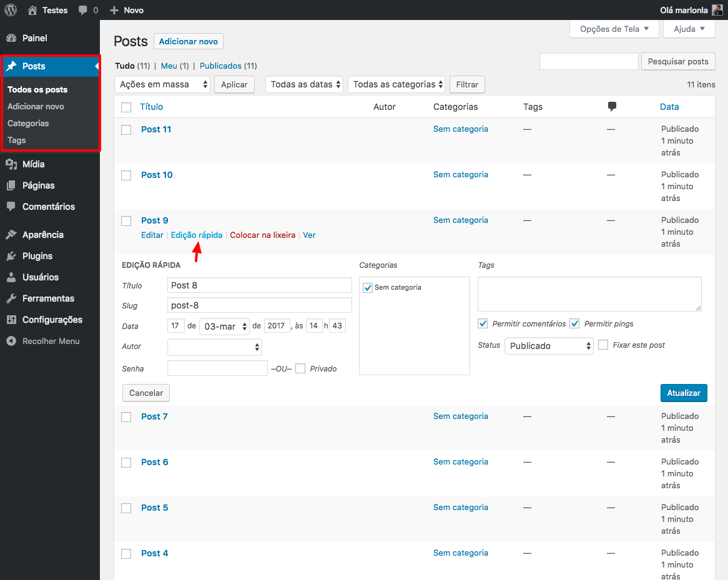Image resolution: width=728 pixels, height=580 pixels.
Task: Click the Pesquisar posts button
Action: [x=678, y=61]
